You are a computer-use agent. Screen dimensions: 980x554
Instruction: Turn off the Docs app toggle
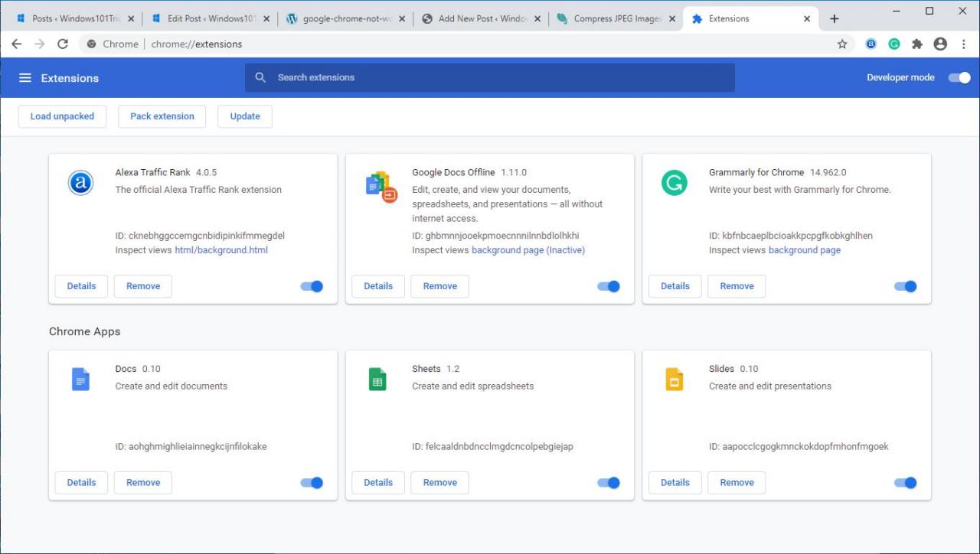click(312, 483)
